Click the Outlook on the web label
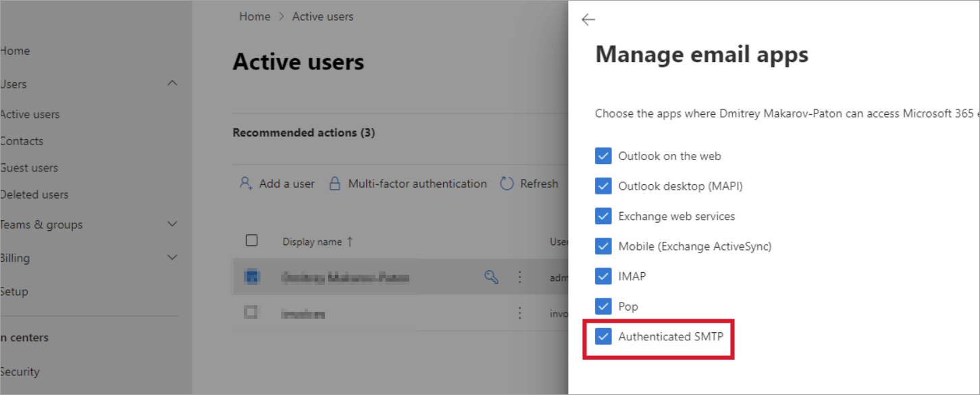This screenshot has height=395, width=980. click(670, 156)
